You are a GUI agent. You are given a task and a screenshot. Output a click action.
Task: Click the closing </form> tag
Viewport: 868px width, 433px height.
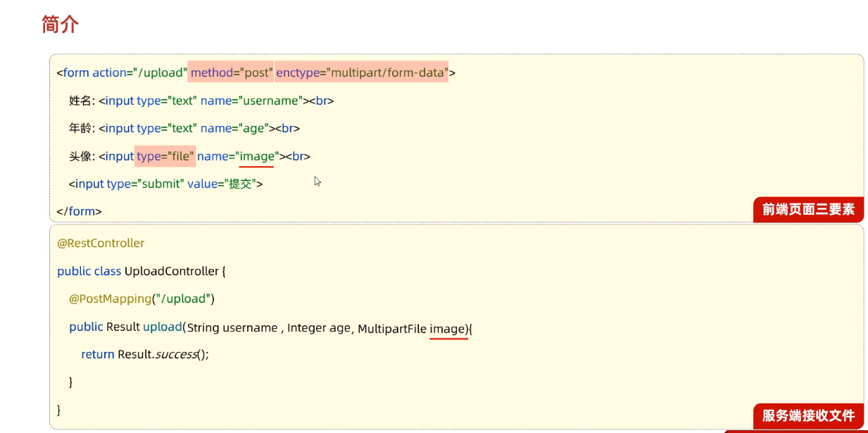click(x=79, y=211)
